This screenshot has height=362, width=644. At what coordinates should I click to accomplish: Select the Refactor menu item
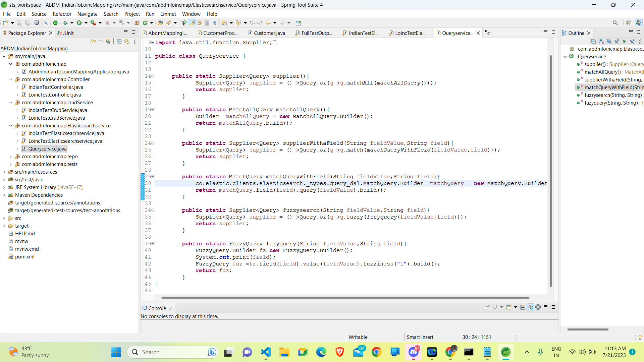[x=61, y=14]
